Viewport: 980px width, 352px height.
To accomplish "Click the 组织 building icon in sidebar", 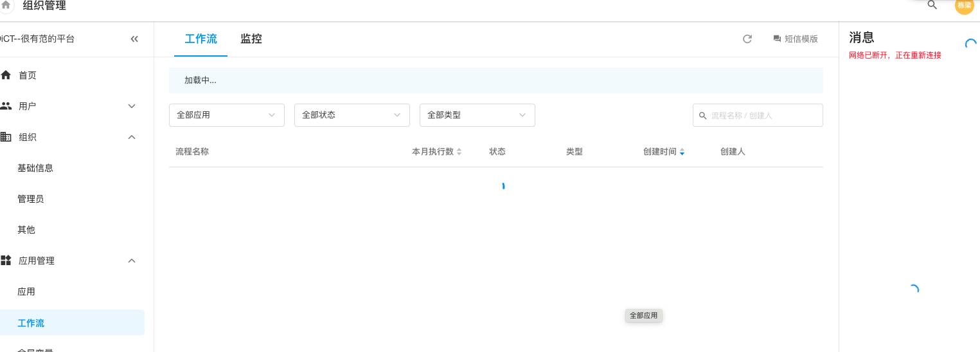I will pyautogui.click(x=6, y=137).
